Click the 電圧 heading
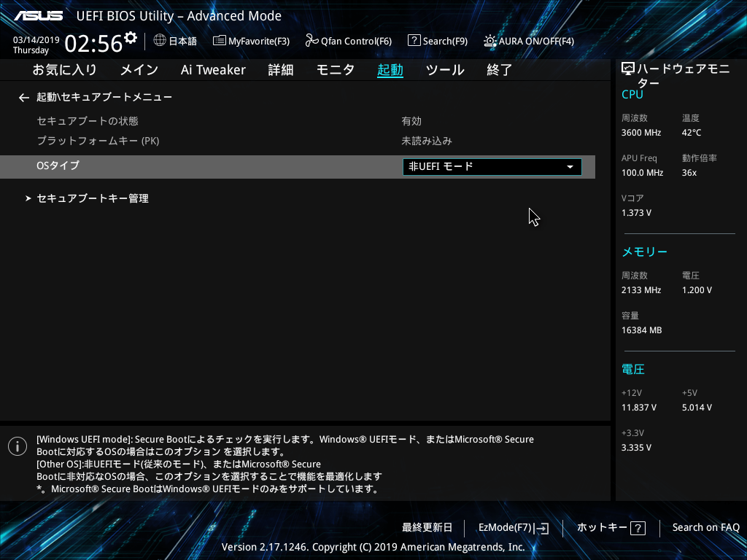The width and height of the screenshot is (747, 560). pos(633,370)
